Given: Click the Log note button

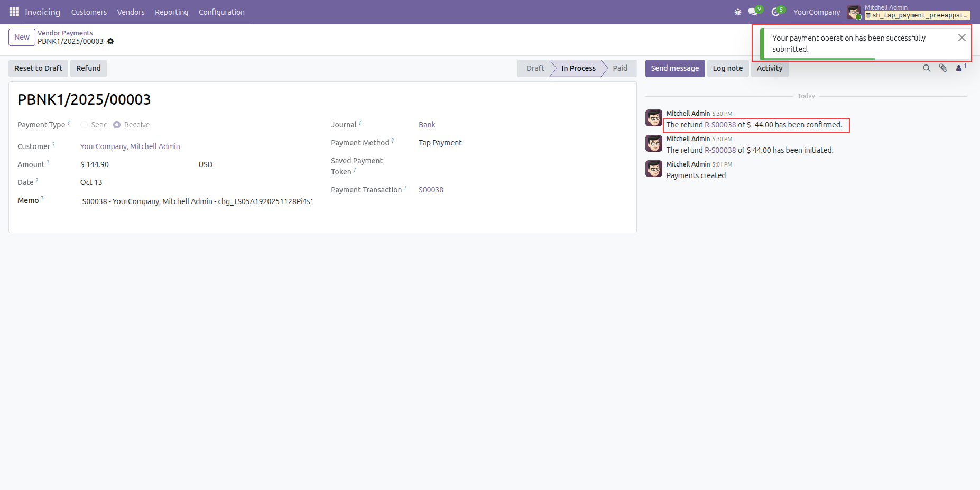Looking at the screenshot, I should click(728, 68).
